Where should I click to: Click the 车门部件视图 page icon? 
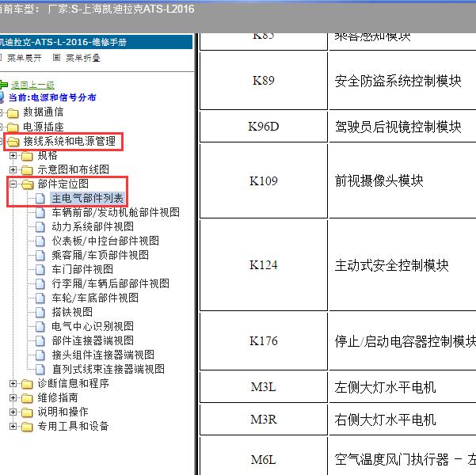click(40, 270)
